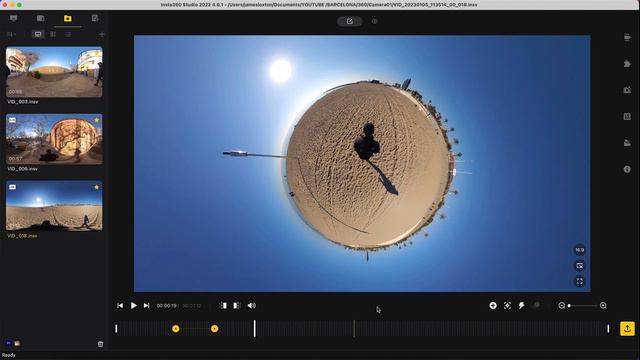Screen dimensions: 640x360
Task: Enter fullscreen preview
Action: pos(580,282)
